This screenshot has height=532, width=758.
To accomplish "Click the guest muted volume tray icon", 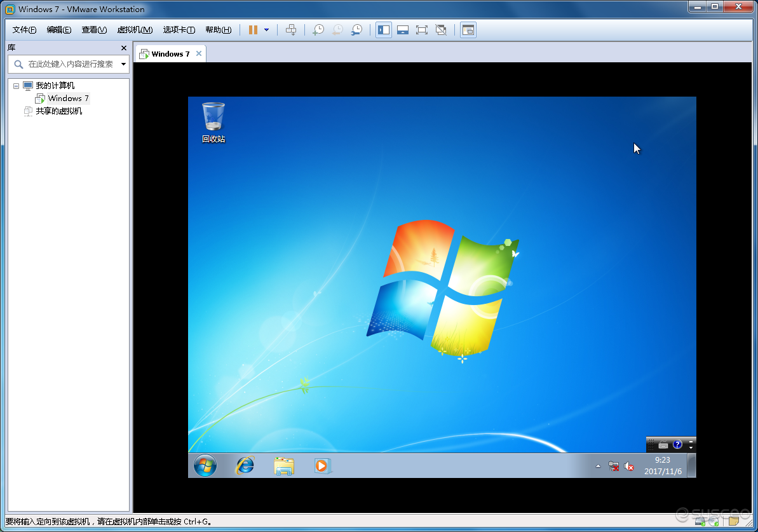I will click(x=629, y=467).
